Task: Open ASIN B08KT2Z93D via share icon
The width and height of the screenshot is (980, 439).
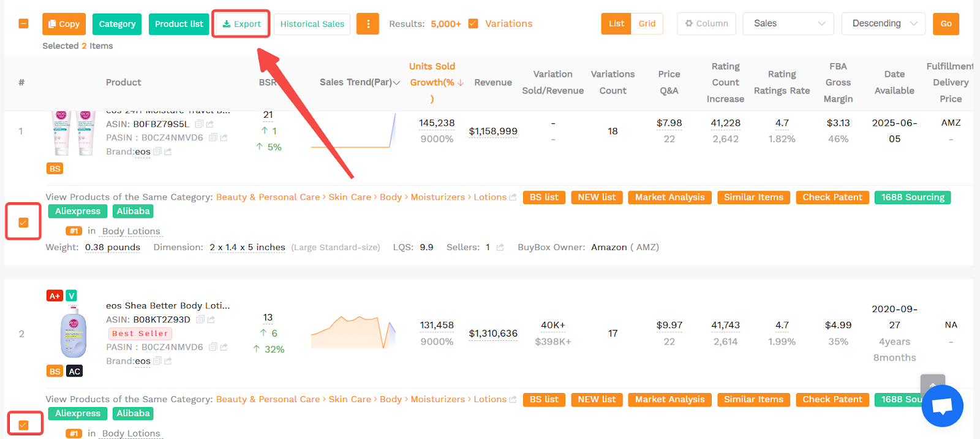Action: click(x=211, y=319)
